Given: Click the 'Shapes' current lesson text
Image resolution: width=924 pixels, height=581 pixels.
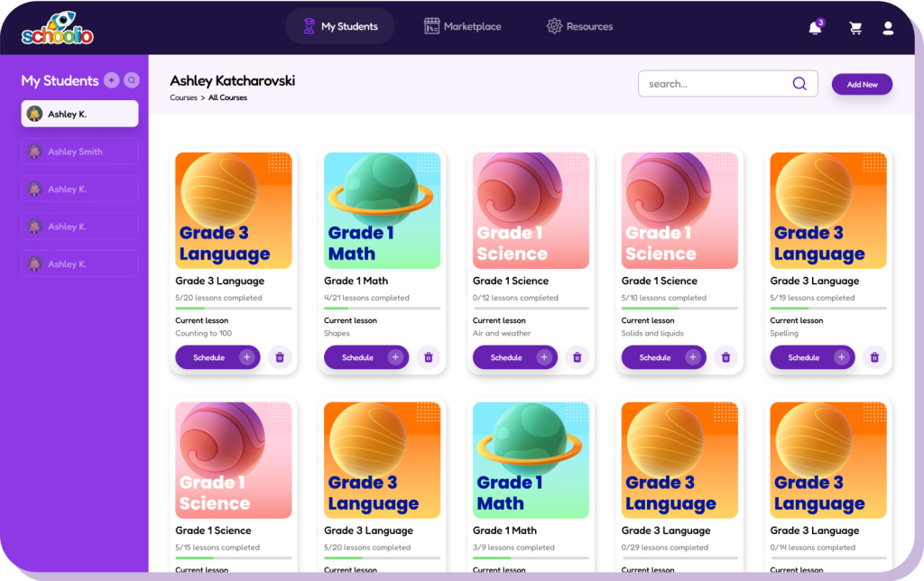Looking at the screenshot, I should pyautogui.click(x=337, y=334).
